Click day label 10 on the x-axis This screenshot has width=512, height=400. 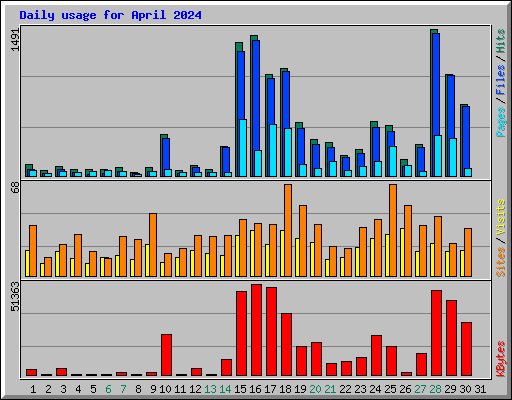[165, 389]
